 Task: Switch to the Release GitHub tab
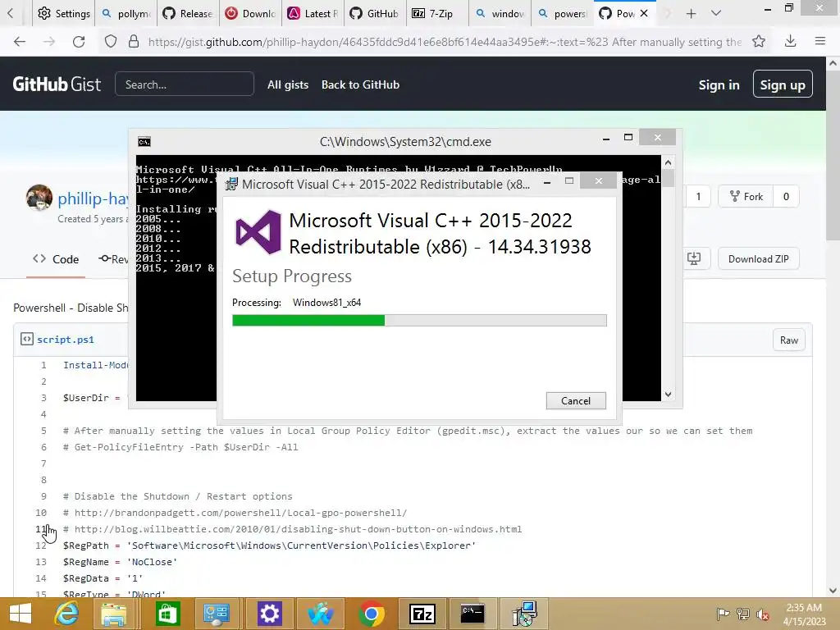pyautogui.click(x=189, y=13)
